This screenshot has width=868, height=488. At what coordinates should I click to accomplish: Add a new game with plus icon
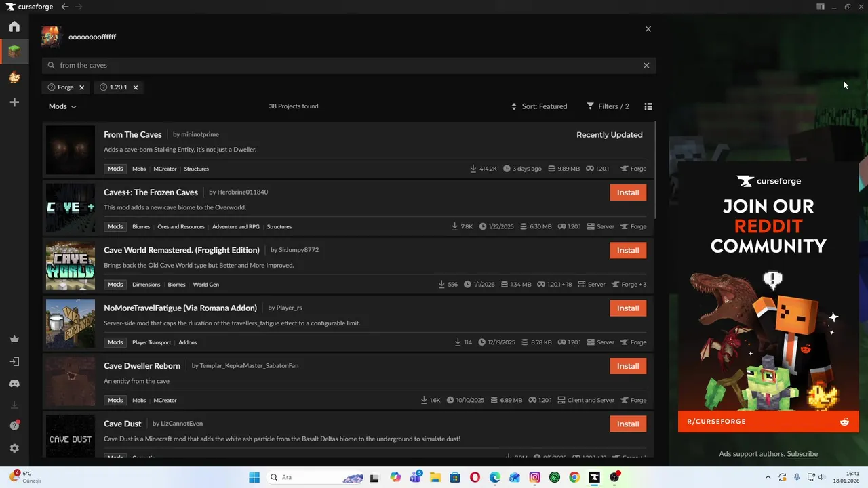click(x=14, y=102)
